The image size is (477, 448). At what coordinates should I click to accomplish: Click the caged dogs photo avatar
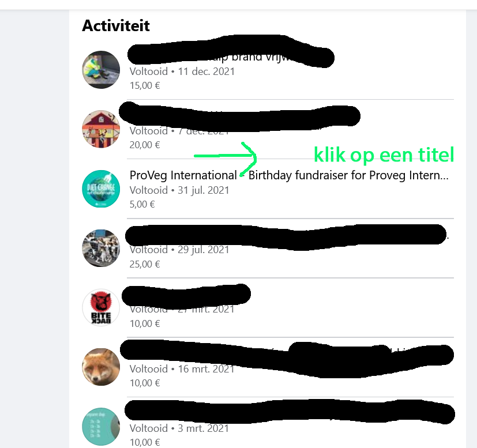tap(101, 248)
